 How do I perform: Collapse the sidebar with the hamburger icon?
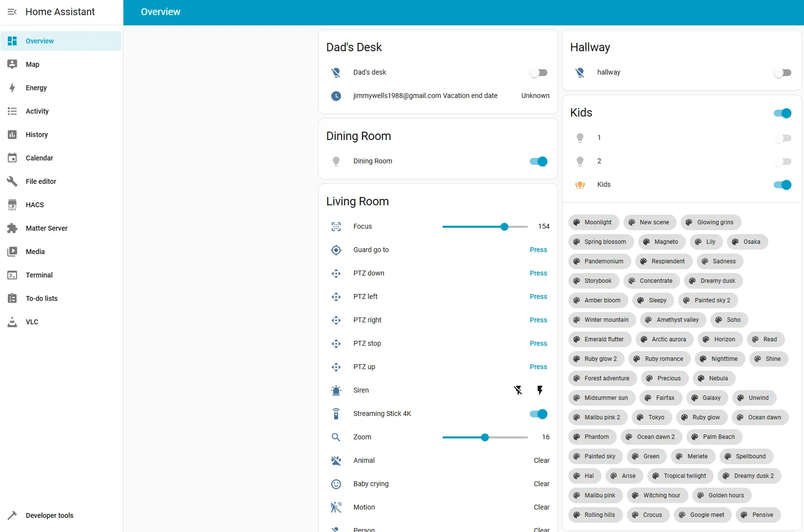(x=12, y=12)
